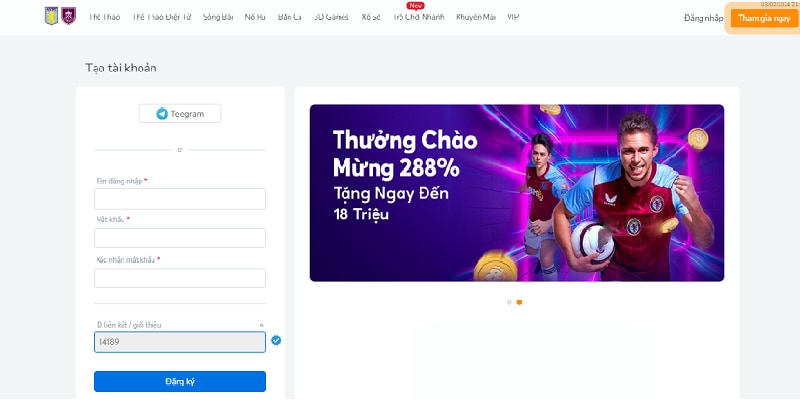800x400 pixels.
Task: Open the Thể Thao Điện Tử menu
Action: pyautogui.click(x=162, y=17)
